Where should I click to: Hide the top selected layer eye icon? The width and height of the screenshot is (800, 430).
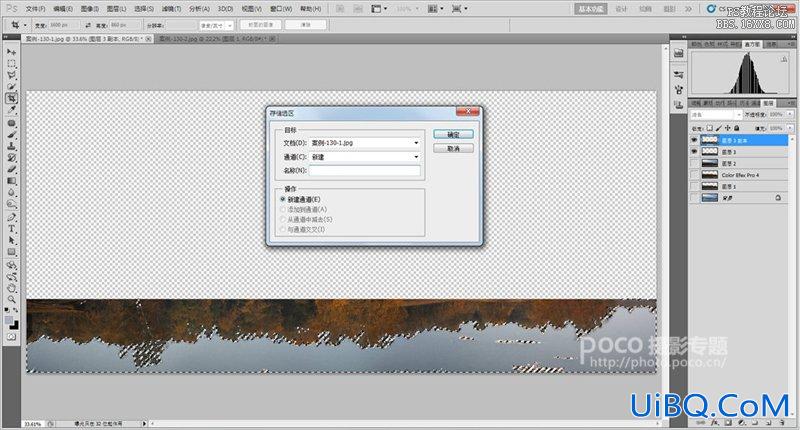point(694,140)
